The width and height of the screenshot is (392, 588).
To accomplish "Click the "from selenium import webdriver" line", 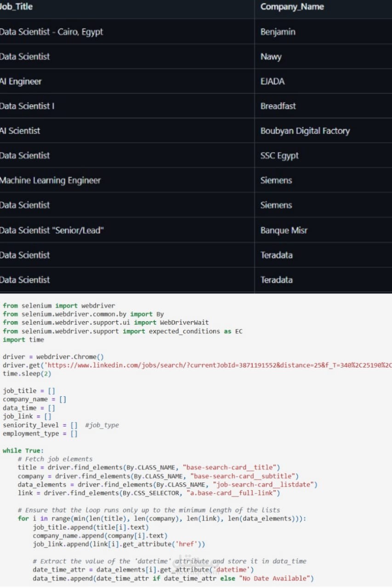I will tap(59, 305).
